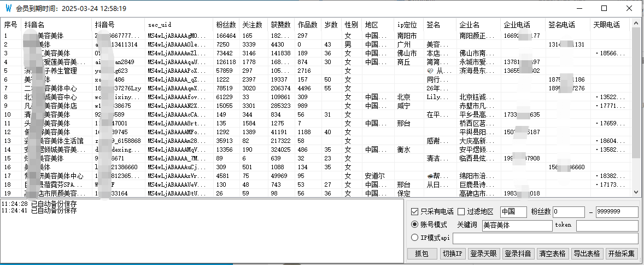Sort by the 抖音名 column header

click(56, 25)
